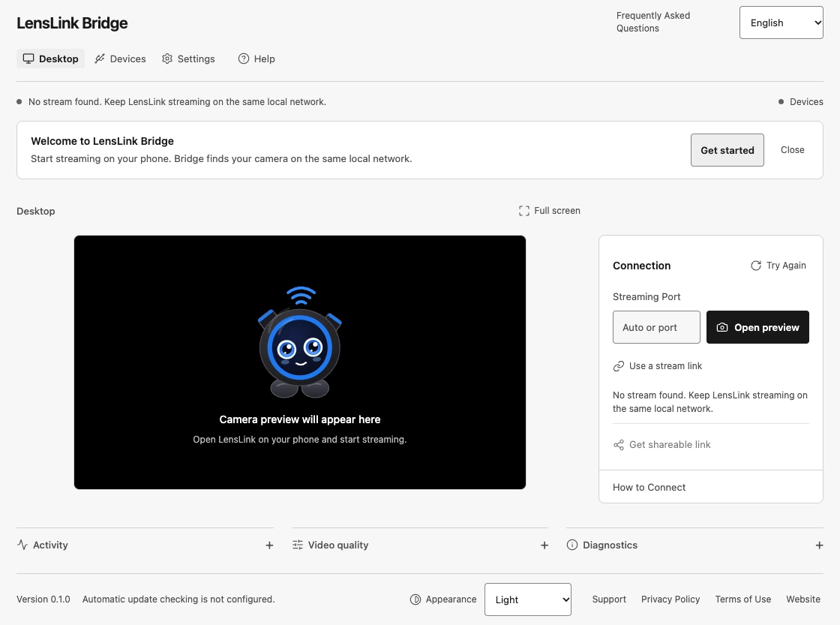Expand Activity with its plus icon
The height and width of the screenshot is (625, 840).
(269, 545)
